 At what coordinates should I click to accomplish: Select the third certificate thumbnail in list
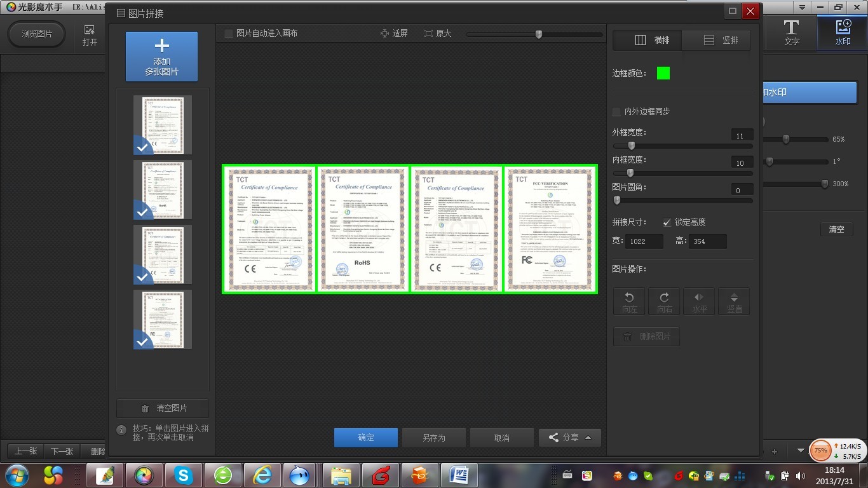click(163, 254)
